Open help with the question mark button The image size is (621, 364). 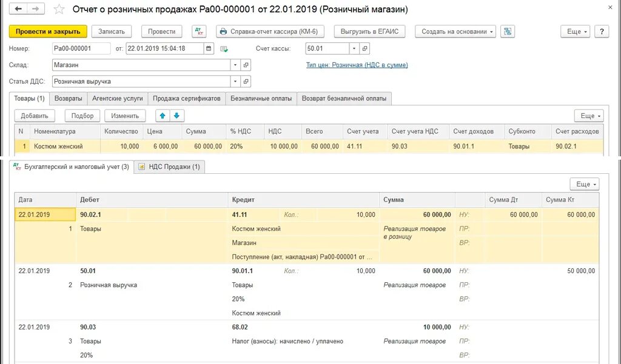click(x=602, y=31)
